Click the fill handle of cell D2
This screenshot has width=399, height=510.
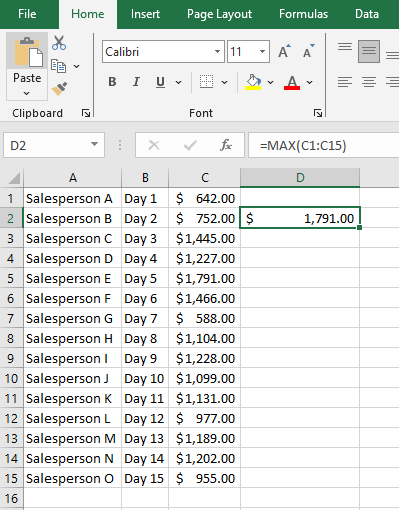359,228
